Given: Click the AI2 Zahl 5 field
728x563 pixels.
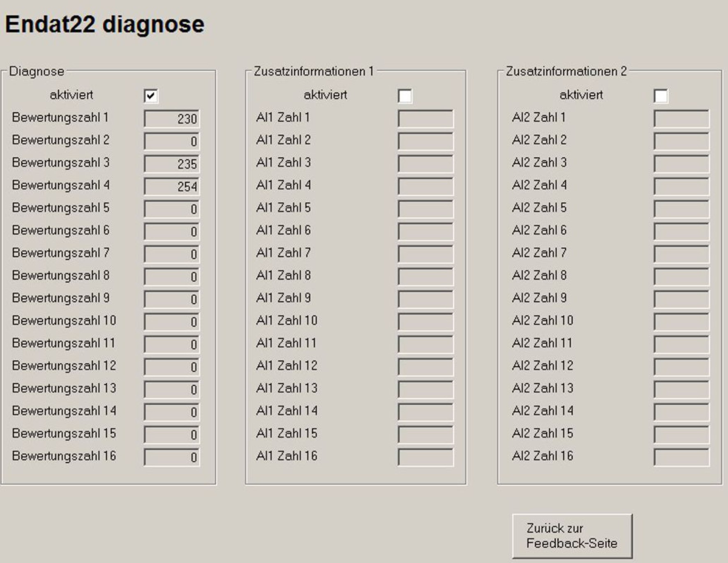Looking at the screenshot, I should tap(681, 209).
